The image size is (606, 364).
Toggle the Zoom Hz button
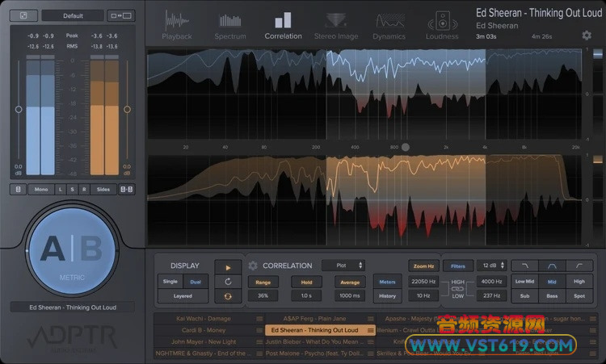pyautogui.click(x=423, y=266)
